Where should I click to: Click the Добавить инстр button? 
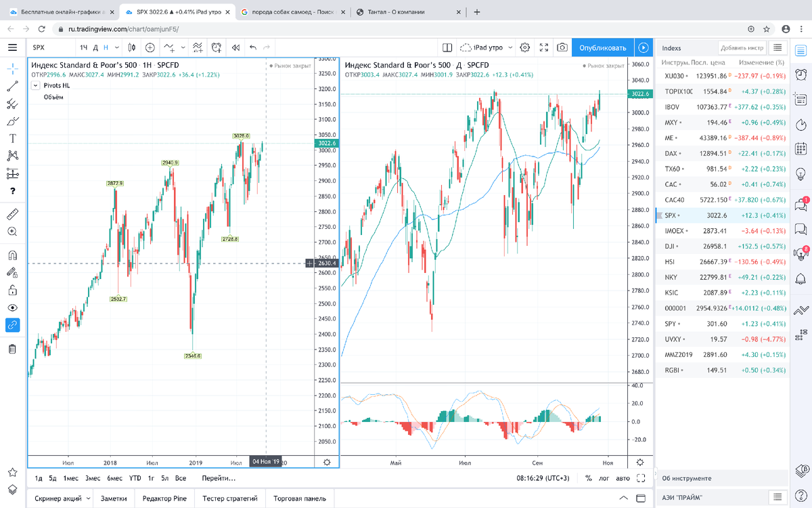click(742, 47)
